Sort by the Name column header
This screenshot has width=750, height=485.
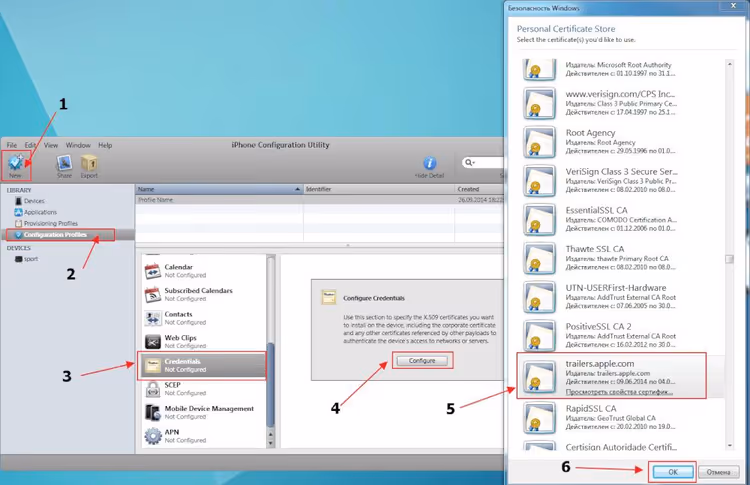(219, 189)
